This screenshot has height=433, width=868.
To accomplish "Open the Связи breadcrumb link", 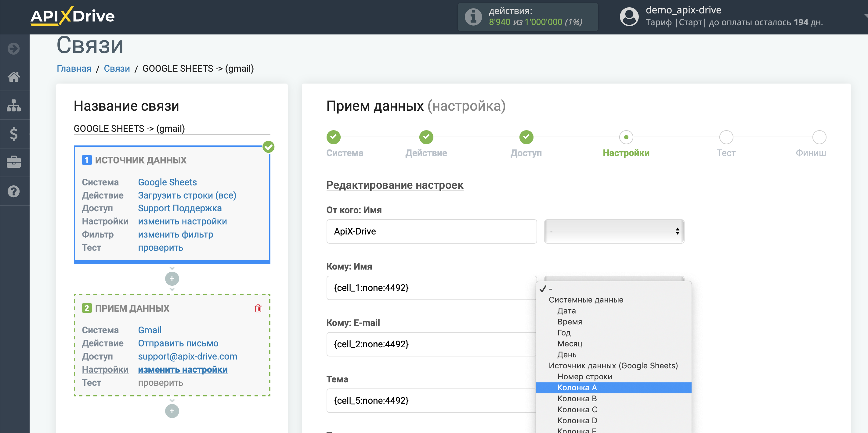I will point(117,68).
